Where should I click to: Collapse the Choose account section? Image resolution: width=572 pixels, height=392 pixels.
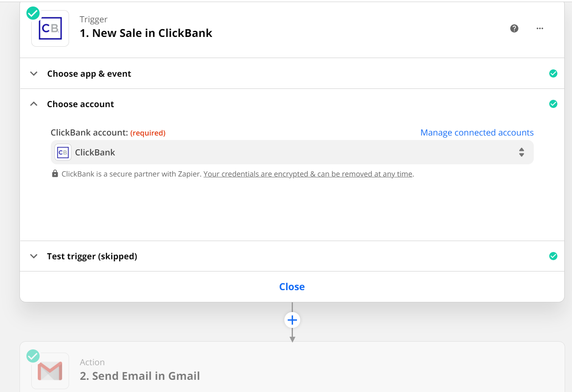tap(34, 104)
